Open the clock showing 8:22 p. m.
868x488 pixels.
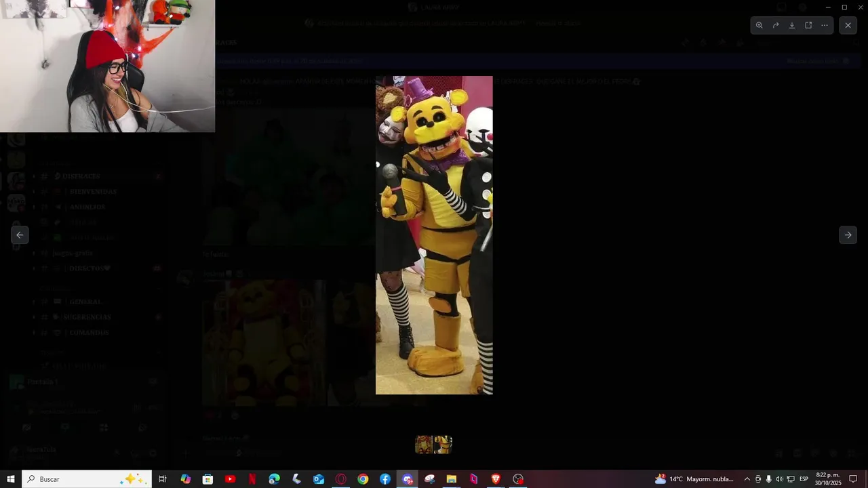pos(828,479)
